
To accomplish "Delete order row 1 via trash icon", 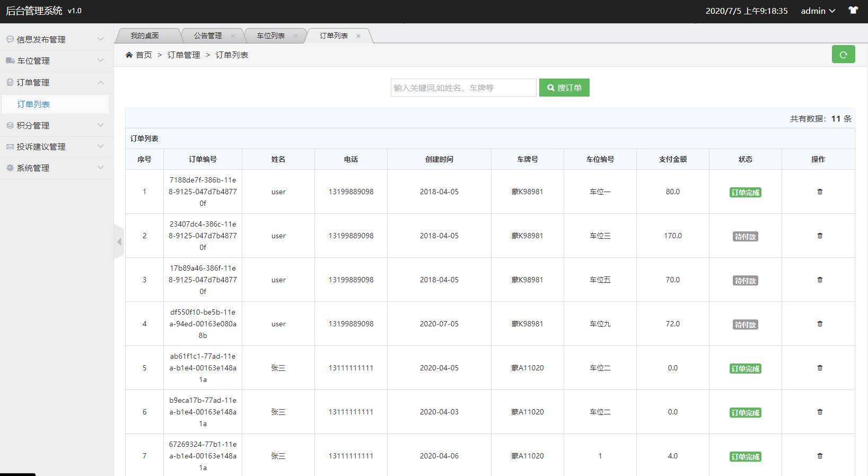I will pyautogui.click(x=819, y=192).
